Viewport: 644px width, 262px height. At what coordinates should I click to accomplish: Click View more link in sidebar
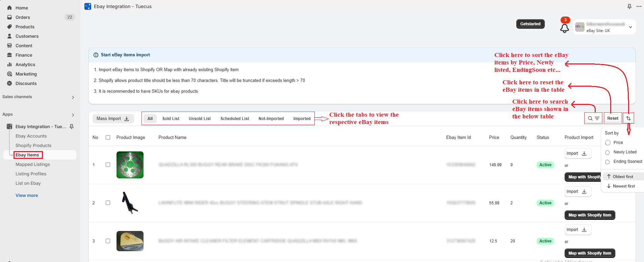[x=27, y=195]
